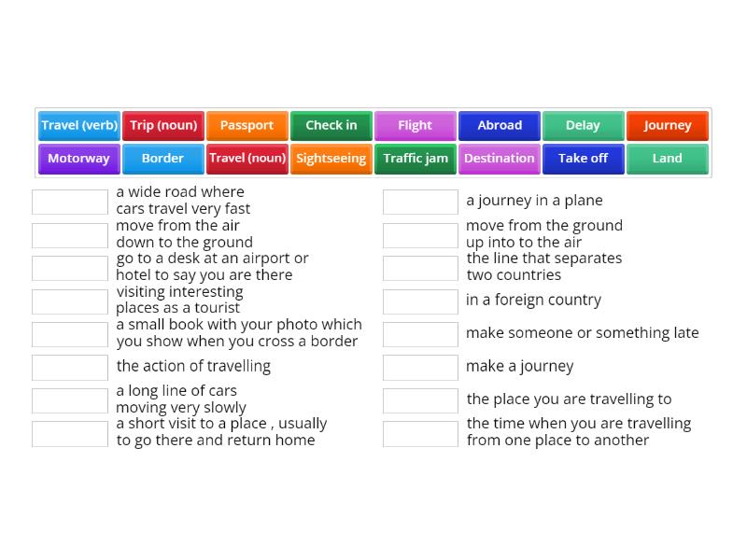Viewport: 747px width, 560px height.
Task: Choose the Take off tile
Action: (x=583, y=159)
